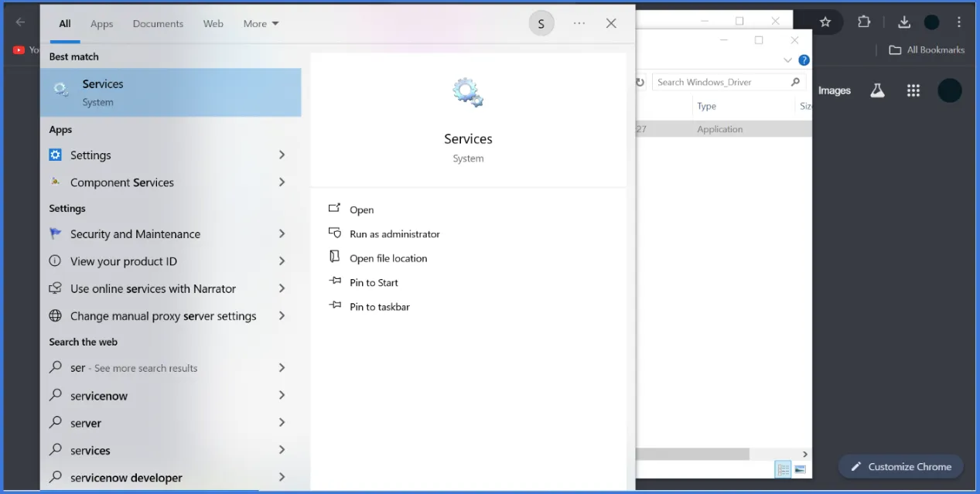Click search icon beside 'server'
This screenshot has height=494, width=980.
pos(55,423)
